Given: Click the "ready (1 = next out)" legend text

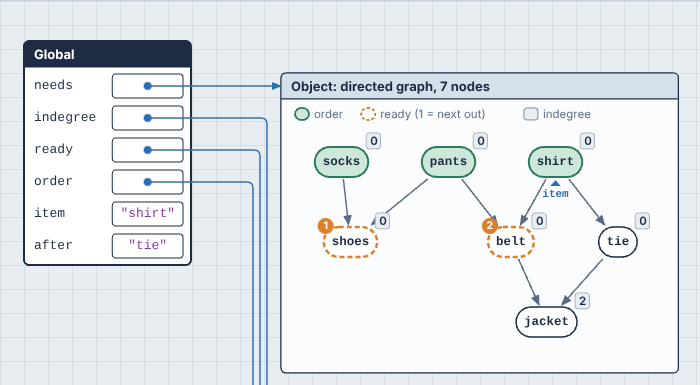Looking at the screenshot, I should coord(433,114).
